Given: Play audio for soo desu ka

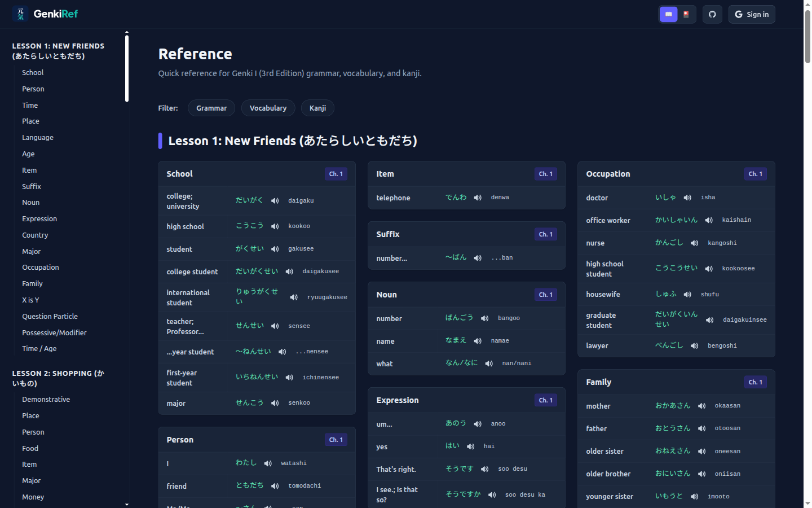Looking at the screenshot, I should (x=492, y=495).
